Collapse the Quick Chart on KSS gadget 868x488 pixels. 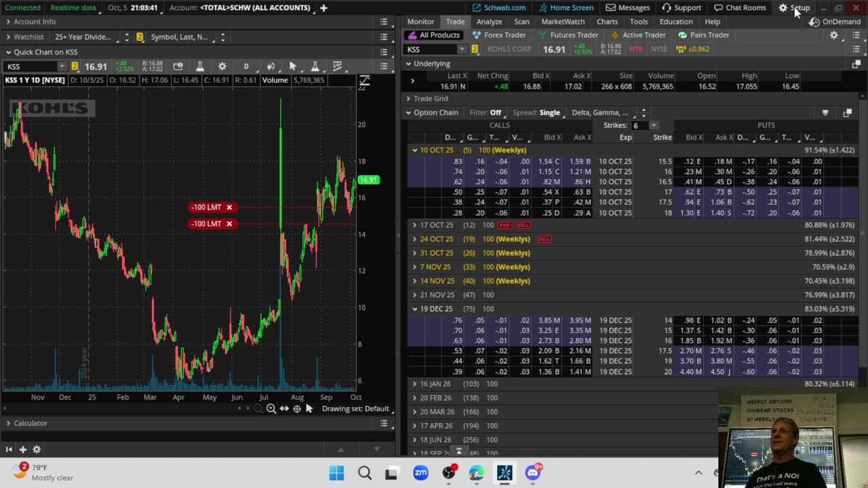[8, 52]
